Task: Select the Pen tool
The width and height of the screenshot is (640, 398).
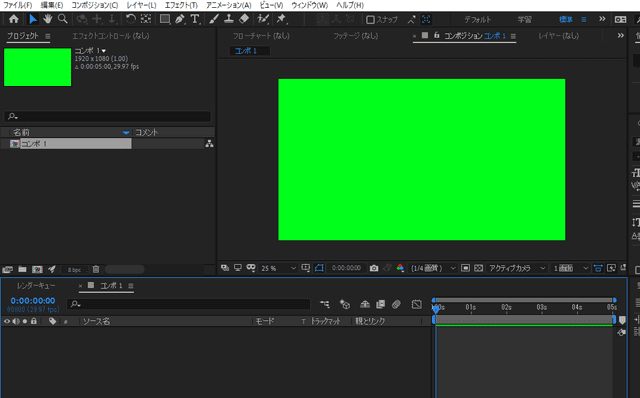Action: [x=180, y=19]
